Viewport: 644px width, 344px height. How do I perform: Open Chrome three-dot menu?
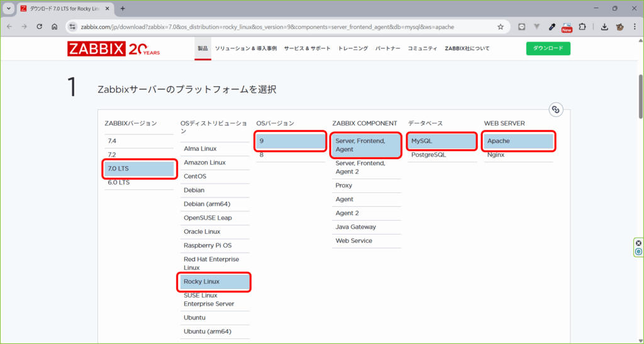(635, 26)
